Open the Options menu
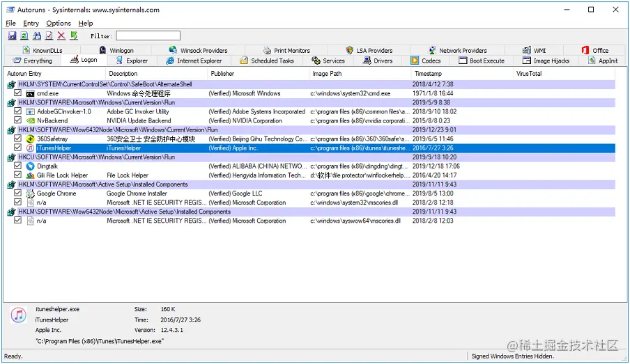 point(59,23)
